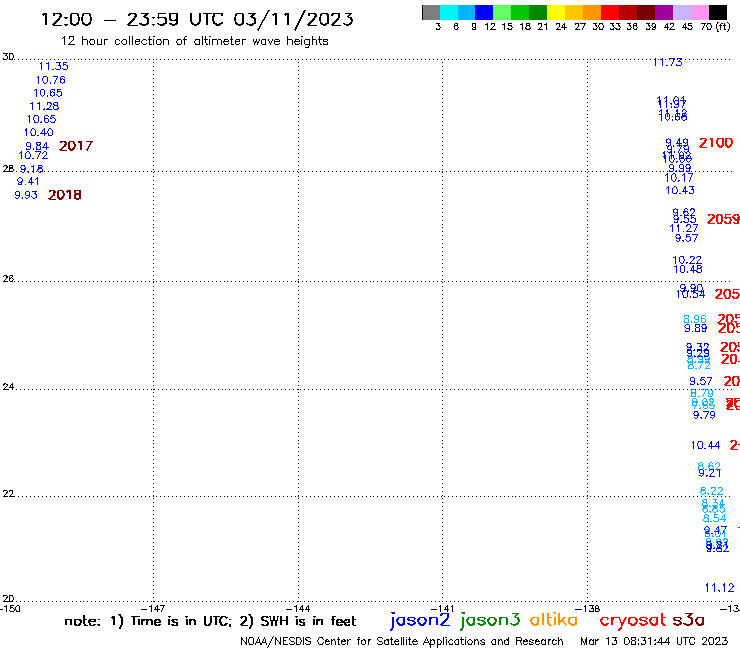Click the dark blue legend swatch
Viewport: 740px width, 650px height.
pos(484,12)
